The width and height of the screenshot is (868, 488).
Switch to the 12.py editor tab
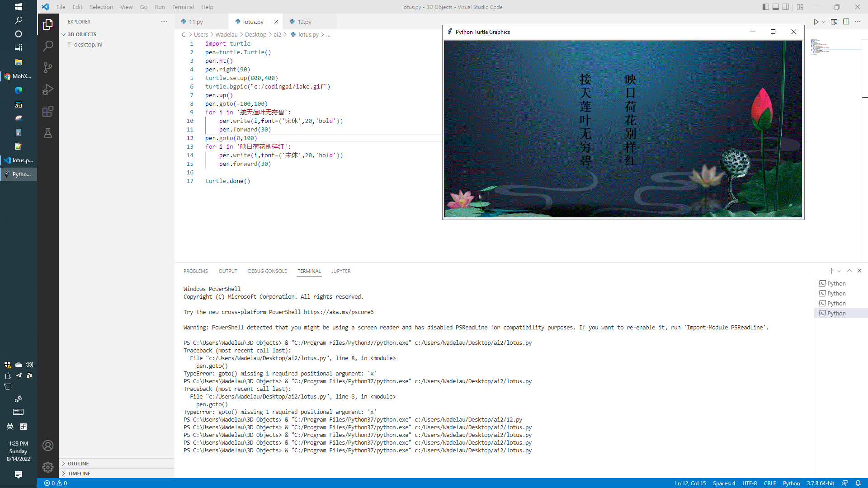304,22
